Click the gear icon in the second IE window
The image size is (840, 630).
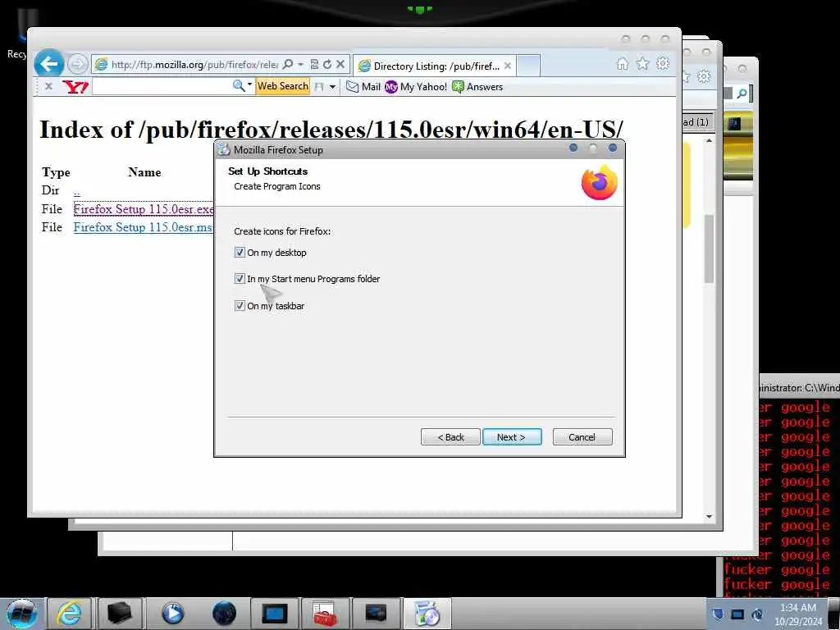tap(703, 76)
